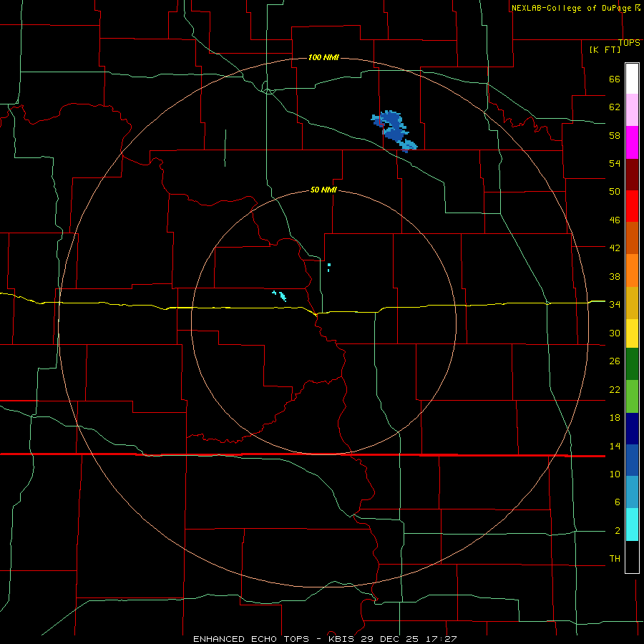Click the "NEXLAB-College of DuPage" credit text
Image resolution: width=644 pixels, height=644 pixels.
571,8
